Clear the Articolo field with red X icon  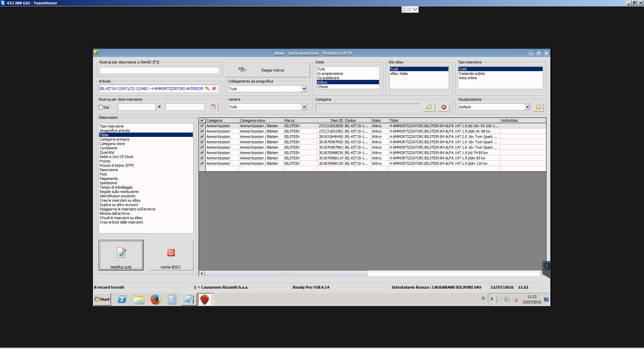click(214, 89)
